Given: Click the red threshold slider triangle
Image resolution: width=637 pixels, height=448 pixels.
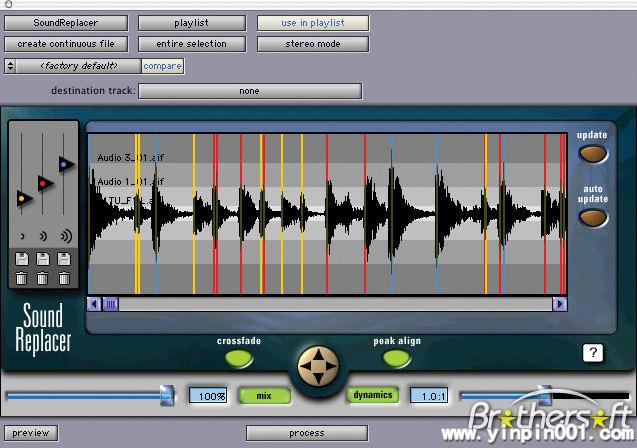Looking at the screenshot, I should (x=45, y=183).
